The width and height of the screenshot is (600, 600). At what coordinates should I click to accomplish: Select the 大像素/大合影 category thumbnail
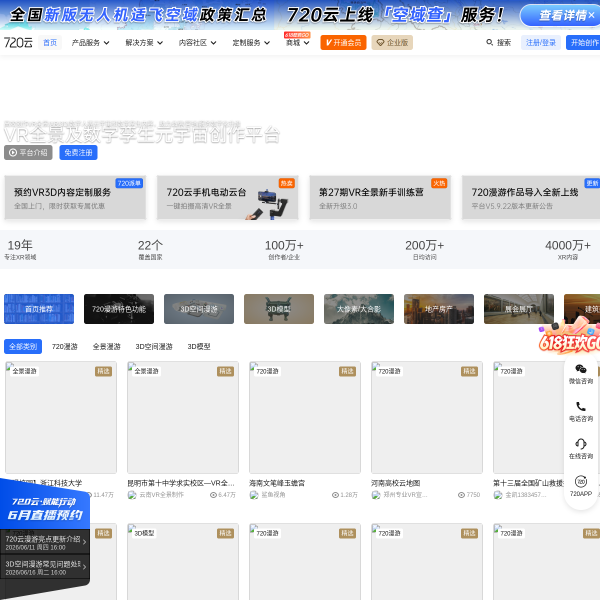point(359,309)
